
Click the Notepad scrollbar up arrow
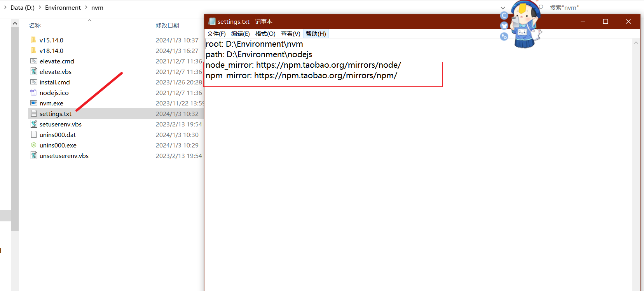636,43
